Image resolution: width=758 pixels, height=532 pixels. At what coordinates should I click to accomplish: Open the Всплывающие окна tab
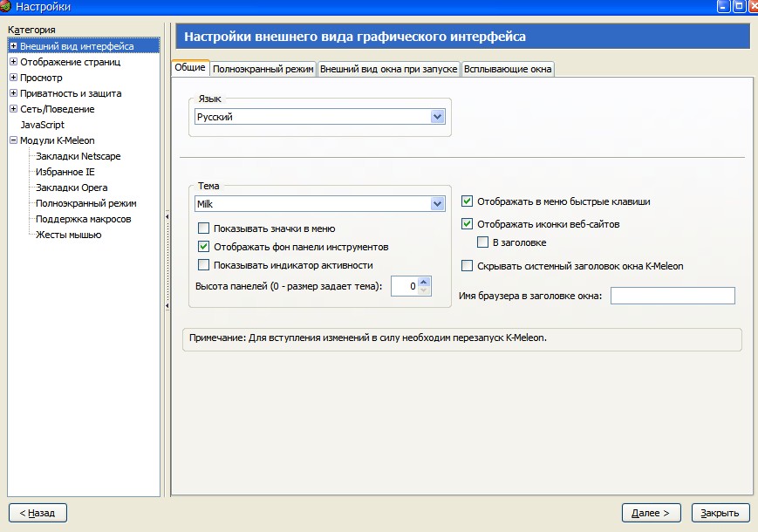point(508,69)
